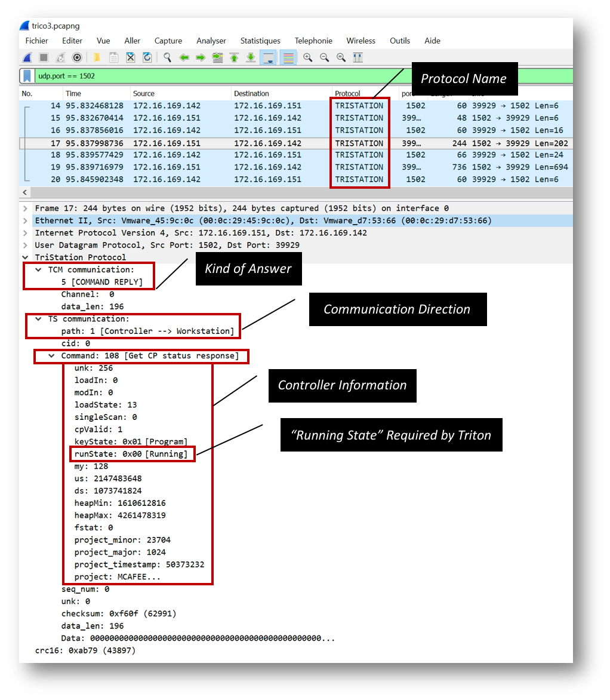The height and width of the screenshot is (700, 610).
Task: Open the Statistiques menu
Action: (260, 41)
